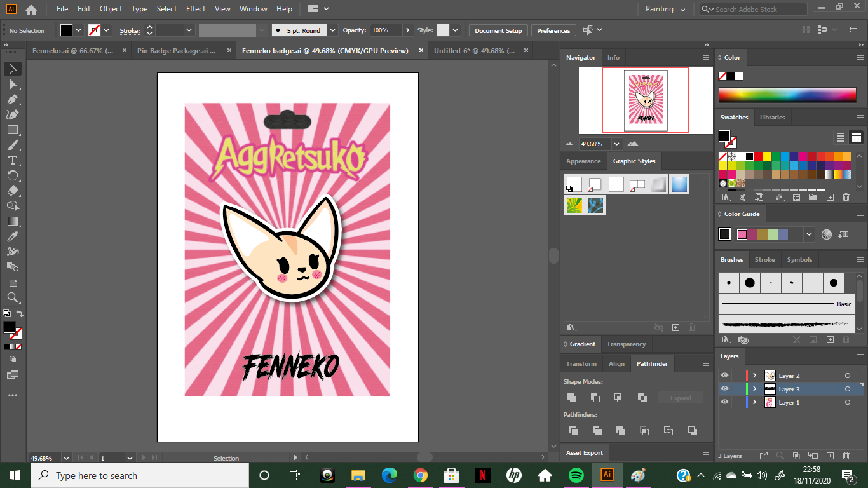
Task: Open Edit Toolbar three-dots button
Action: click(13, 395)
